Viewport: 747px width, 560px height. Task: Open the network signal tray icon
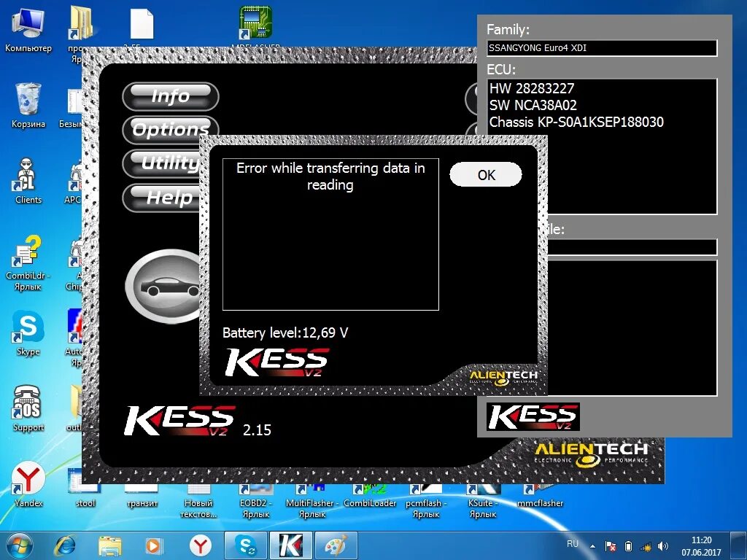pyautogui.click(x=646, y=546)
